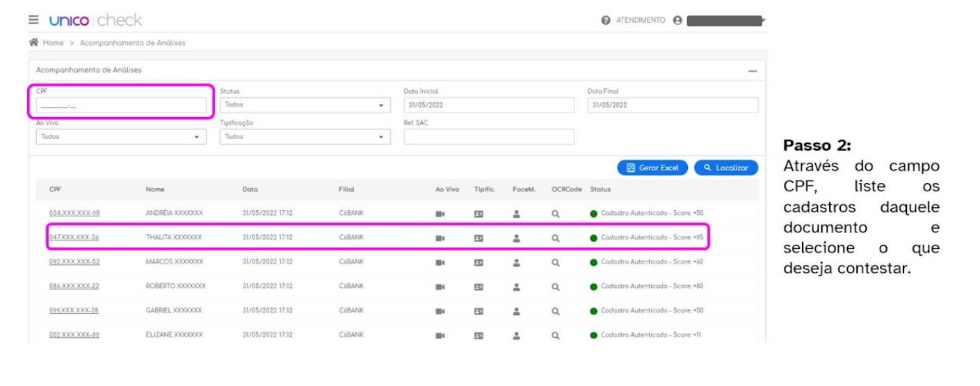This screenshot has width=980, height=386.
Task: Open FaceM. person icon for ANDRÉIA row
Action: 517,214
